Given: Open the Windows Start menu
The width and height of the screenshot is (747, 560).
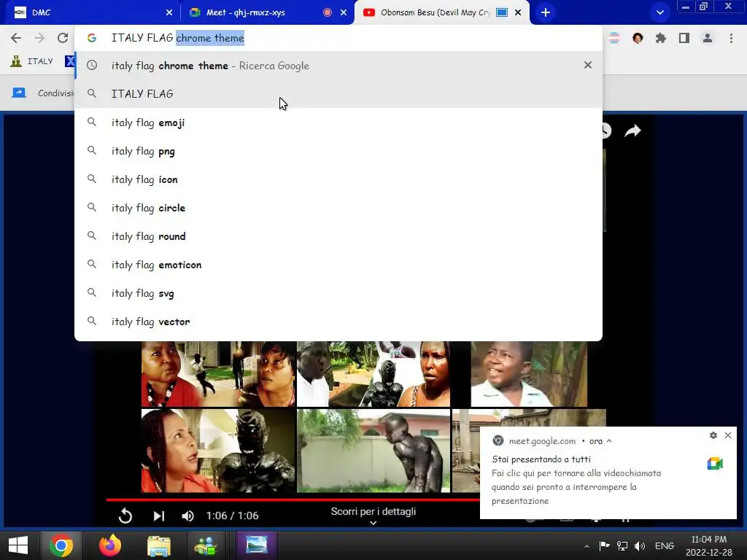Looking at the screenshot, I should 18,545.
